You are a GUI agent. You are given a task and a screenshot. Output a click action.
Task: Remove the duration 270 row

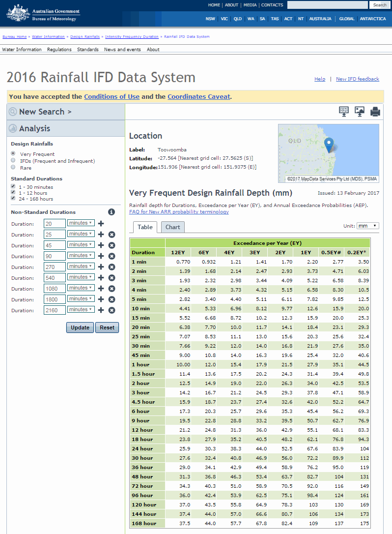pyautogui.click(x=112, y=267)
